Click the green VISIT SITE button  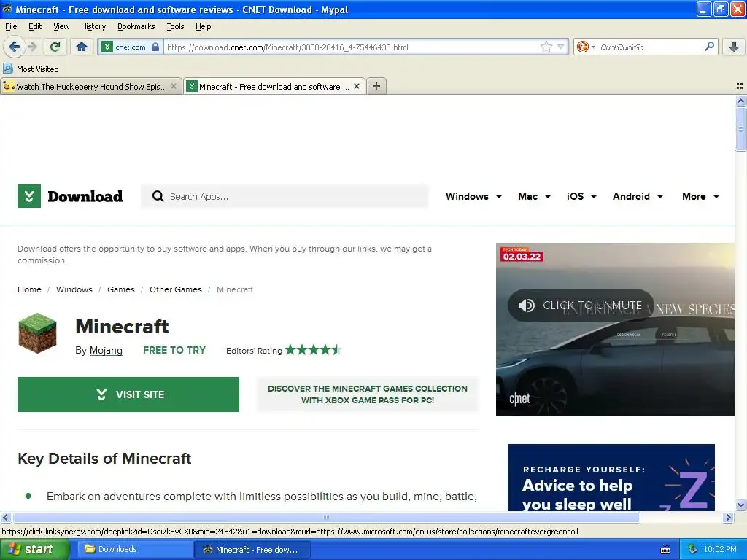tap(128, 394)
